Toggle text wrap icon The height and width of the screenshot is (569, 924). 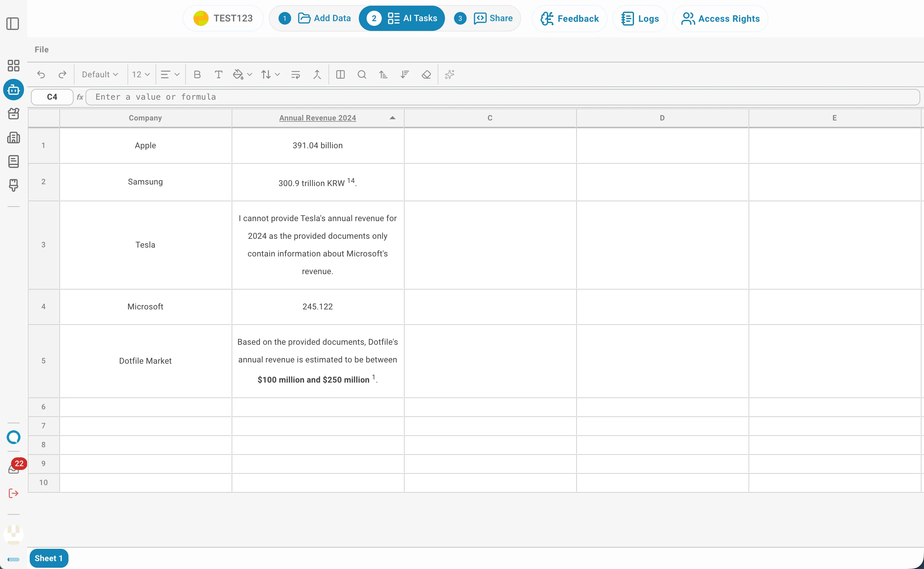[x=296, y=74]
